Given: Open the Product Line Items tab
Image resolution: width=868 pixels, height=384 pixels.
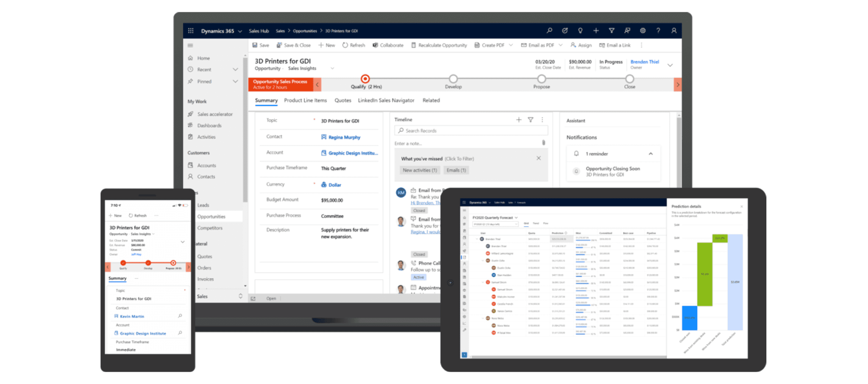Looking at the screenshot, I should click(306, 100).
